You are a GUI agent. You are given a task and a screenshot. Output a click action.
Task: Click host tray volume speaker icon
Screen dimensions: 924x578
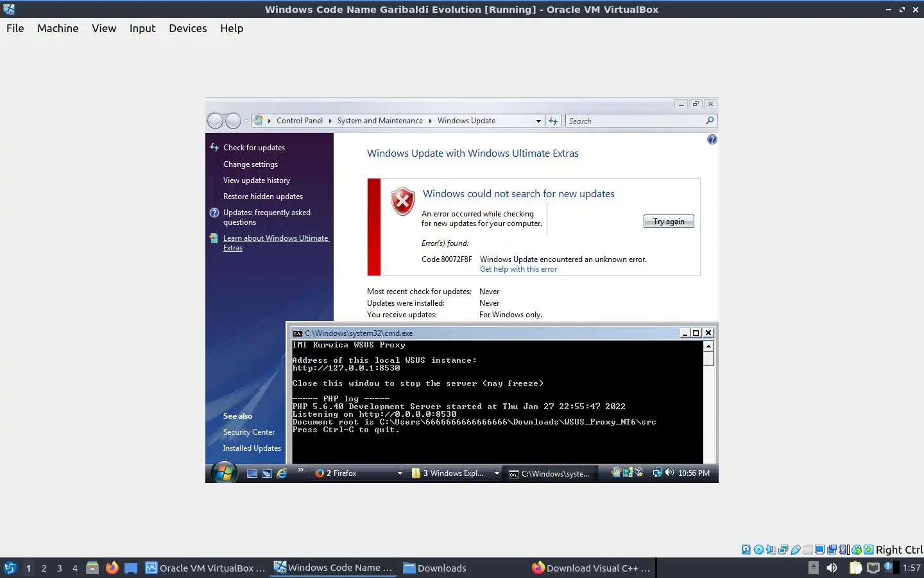(x=832, y=568)
